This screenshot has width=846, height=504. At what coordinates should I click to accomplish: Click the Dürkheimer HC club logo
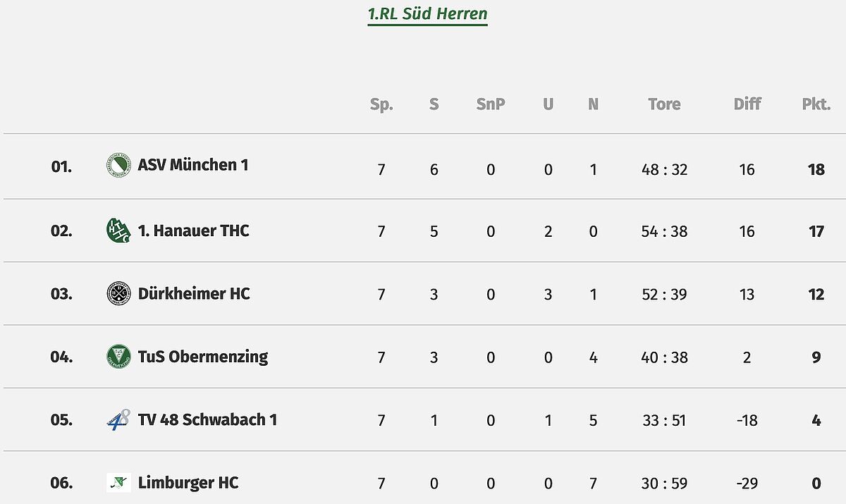118,293
